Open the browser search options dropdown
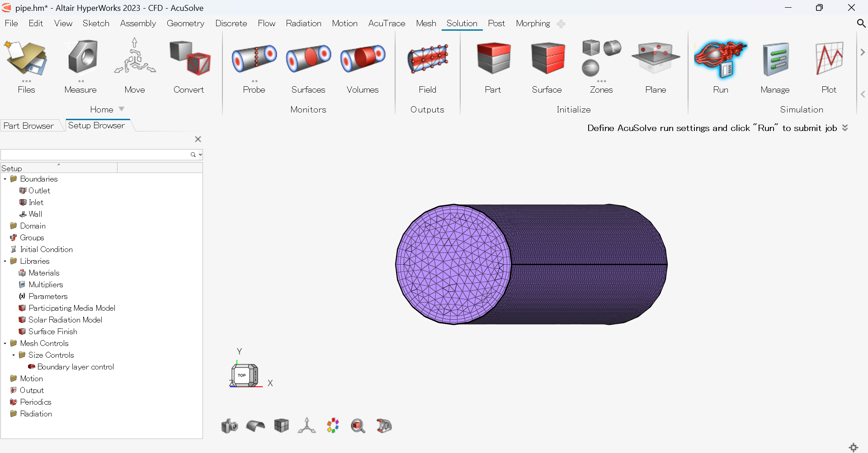The height and width of the screenshot is (453, 868). pos(200,154)
